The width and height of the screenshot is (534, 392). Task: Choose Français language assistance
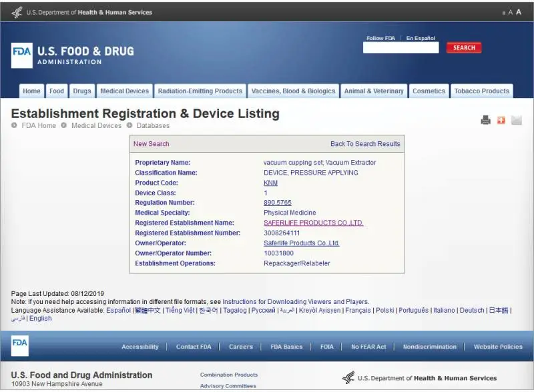[358, 311]
